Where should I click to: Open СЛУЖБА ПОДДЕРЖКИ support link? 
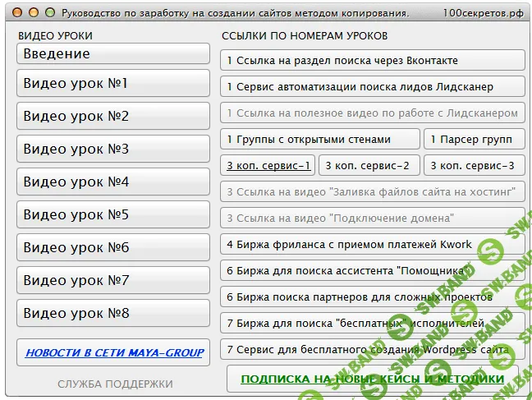click(115, 384)
